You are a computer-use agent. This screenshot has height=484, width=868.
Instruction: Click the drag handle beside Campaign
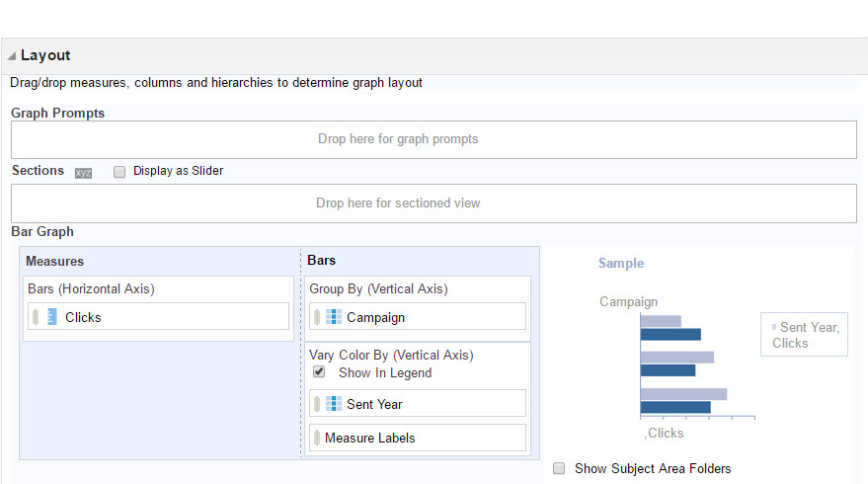(x=317, y=317)
